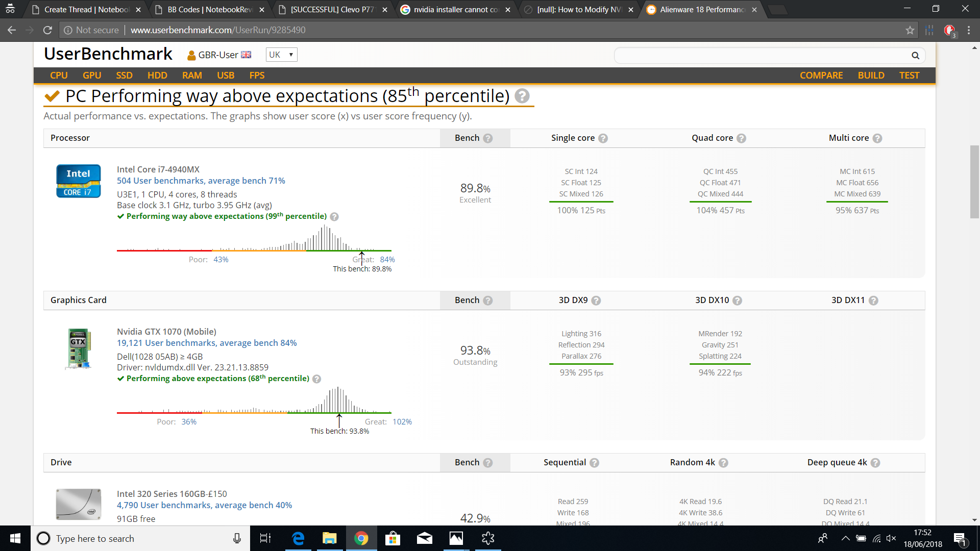
Task: Switch to the BB Codes browser tab
Action: 209,10
